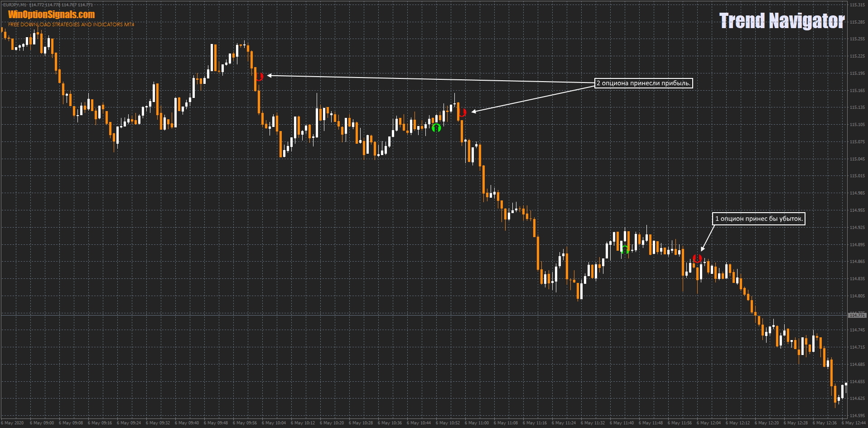Click the current price tag 114.771
Image resolution: width=868 pixels, height=428 pixels.
coord(857,315)
